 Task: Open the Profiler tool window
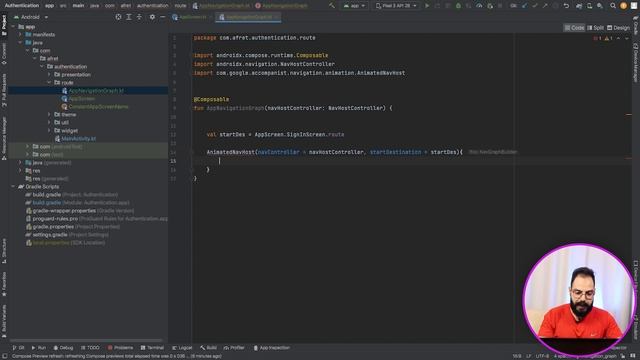tap(234, 348)
